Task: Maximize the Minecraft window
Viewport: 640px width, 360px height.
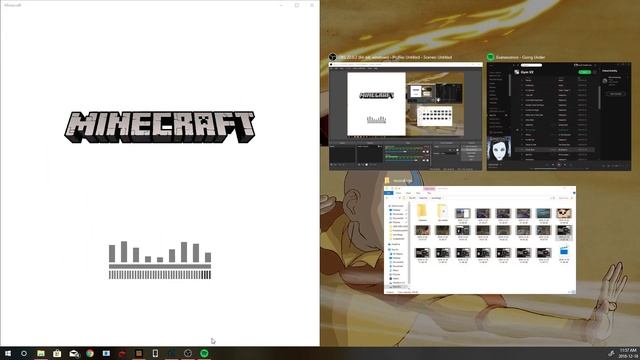Action: 297,5
